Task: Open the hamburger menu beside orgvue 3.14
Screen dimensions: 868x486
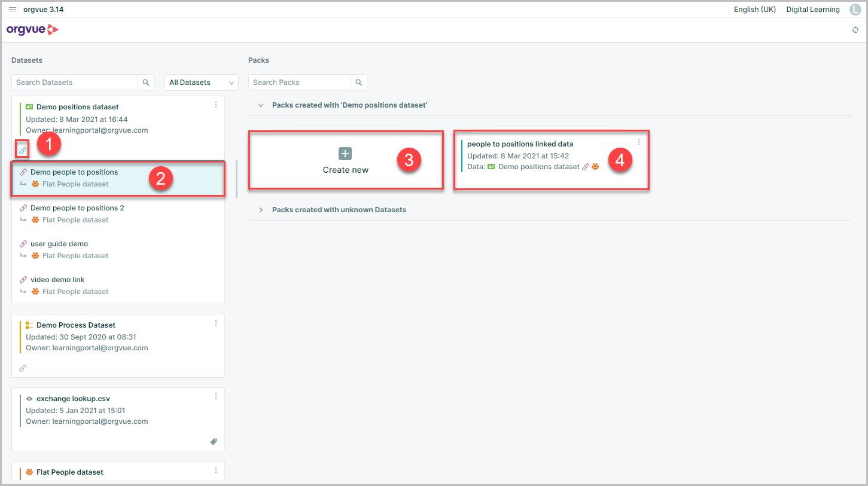Action: coord(13,10)
